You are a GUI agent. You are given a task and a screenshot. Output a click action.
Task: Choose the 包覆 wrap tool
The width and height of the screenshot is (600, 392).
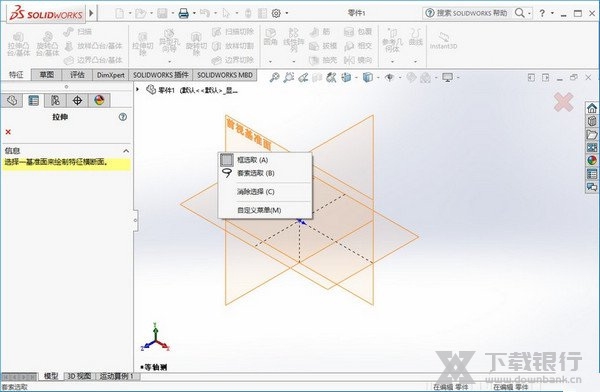coord(357,32)
